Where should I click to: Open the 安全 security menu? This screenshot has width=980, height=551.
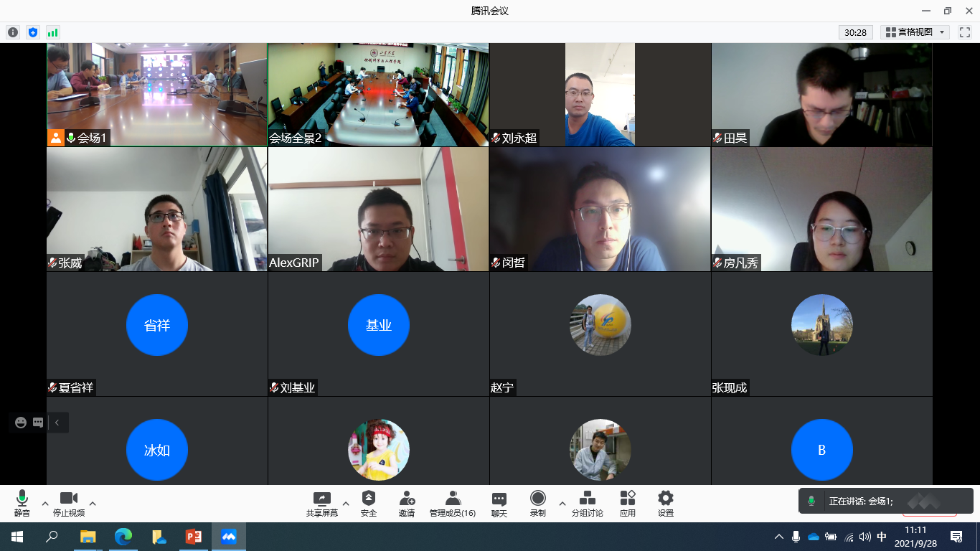(369, 504)
